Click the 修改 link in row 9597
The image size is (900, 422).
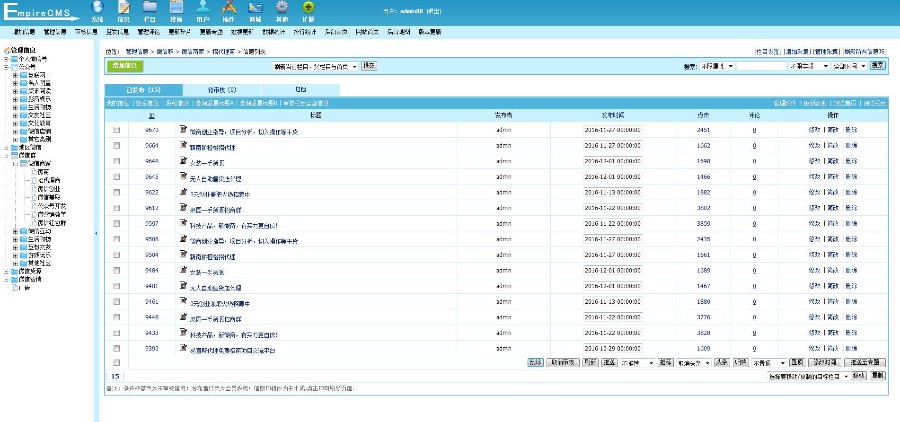click(x=813, y=223)
